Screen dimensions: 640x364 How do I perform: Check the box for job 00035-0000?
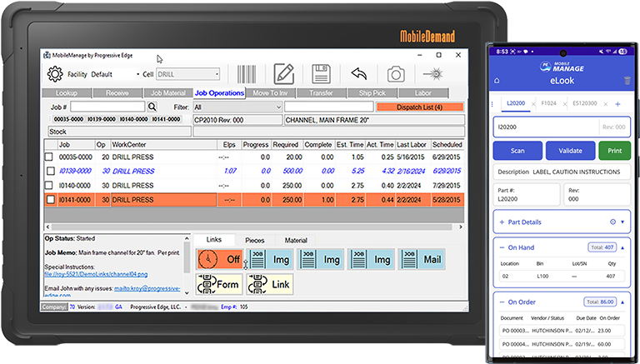(49, 157)
